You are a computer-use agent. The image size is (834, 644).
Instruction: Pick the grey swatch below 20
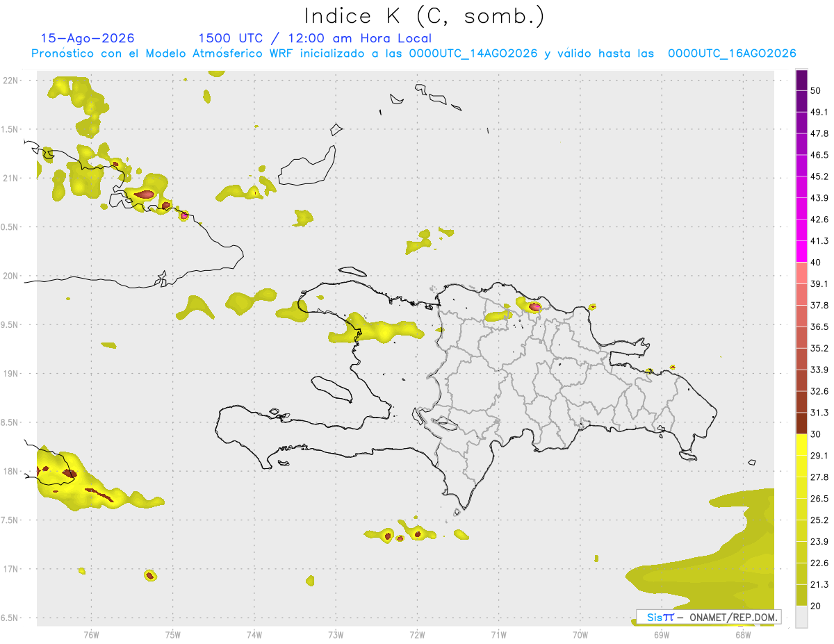click(801, 617)
